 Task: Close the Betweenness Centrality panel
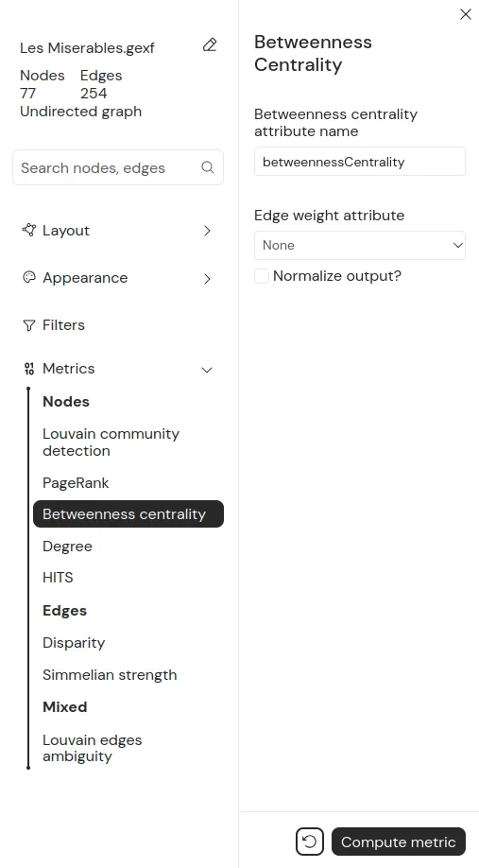tap(466, 14)
